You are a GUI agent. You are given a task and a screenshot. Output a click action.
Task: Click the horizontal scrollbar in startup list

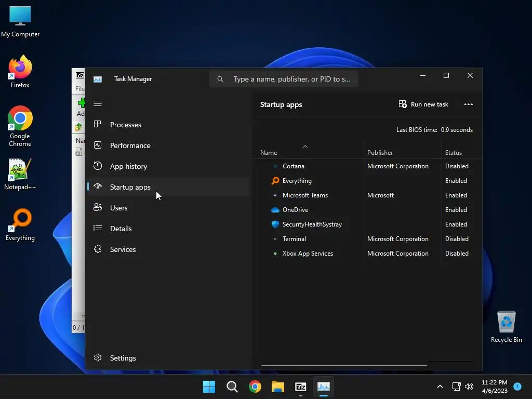(344, 366)
